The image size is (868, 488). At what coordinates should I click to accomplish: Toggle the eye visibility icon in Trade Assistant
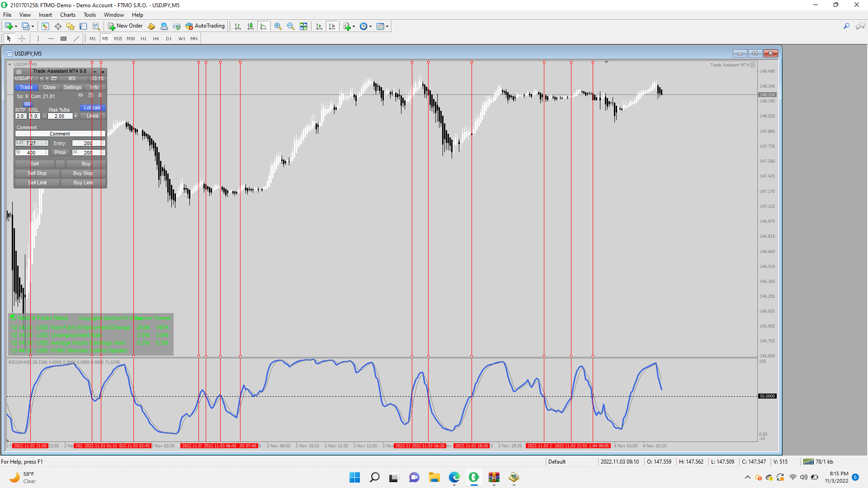click(x=80, y=95)
